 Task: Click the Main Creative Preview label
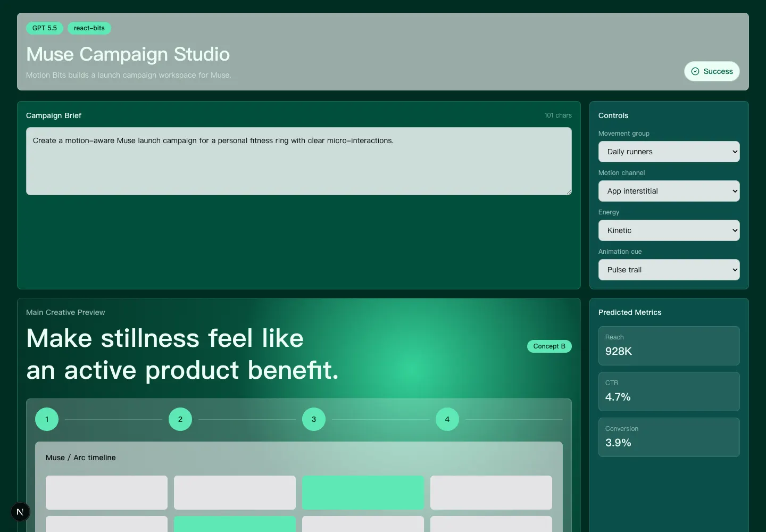pyautogui.click(x=65, y=312)
